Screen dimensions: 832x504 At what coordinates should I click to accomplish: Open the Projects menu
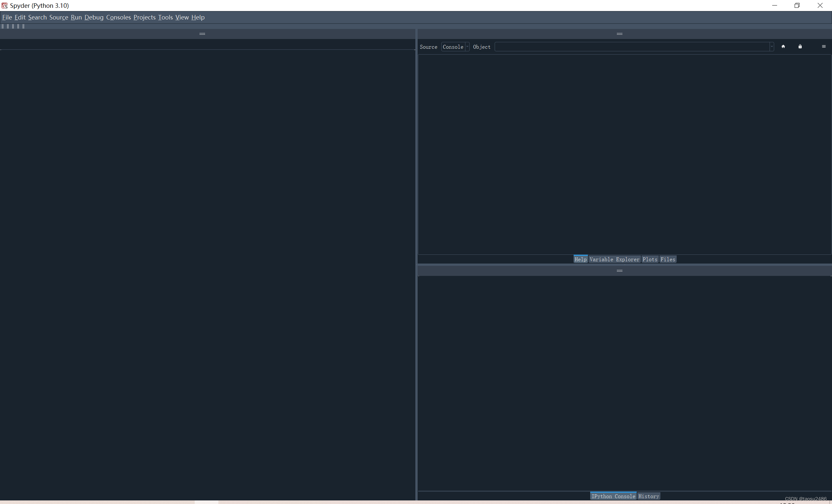pyautogui.click(x=144, y=17)
